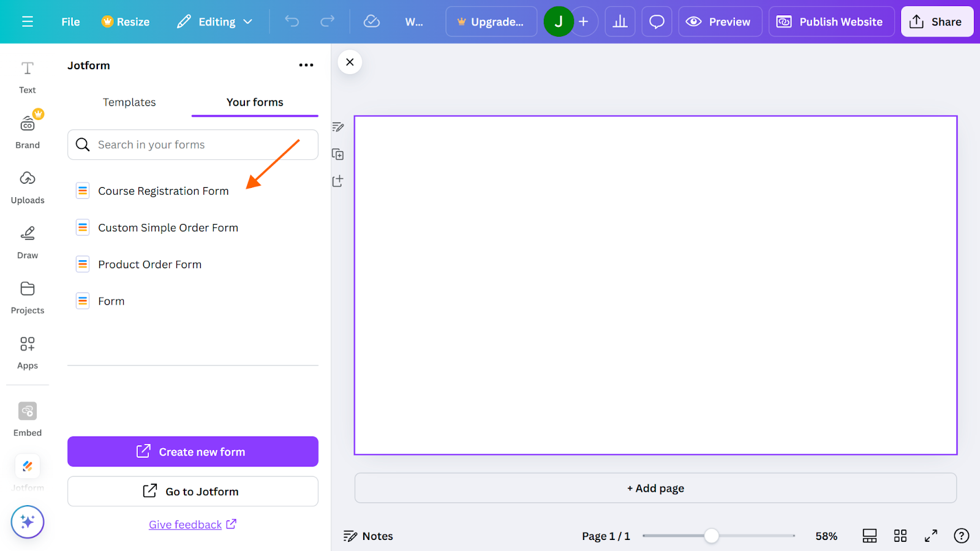Select Product Order Form
980x551 pixels.
pos(193,264)
